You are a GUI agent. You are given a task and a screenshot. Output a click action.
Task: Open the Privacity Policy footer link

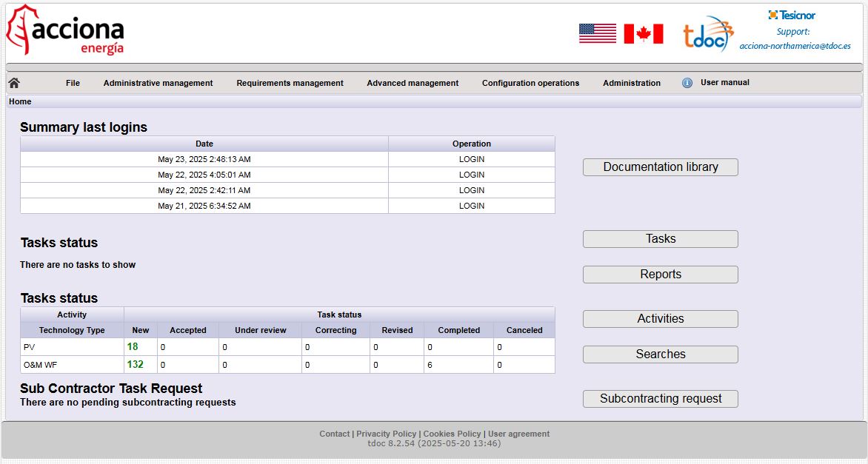[386, 434]
